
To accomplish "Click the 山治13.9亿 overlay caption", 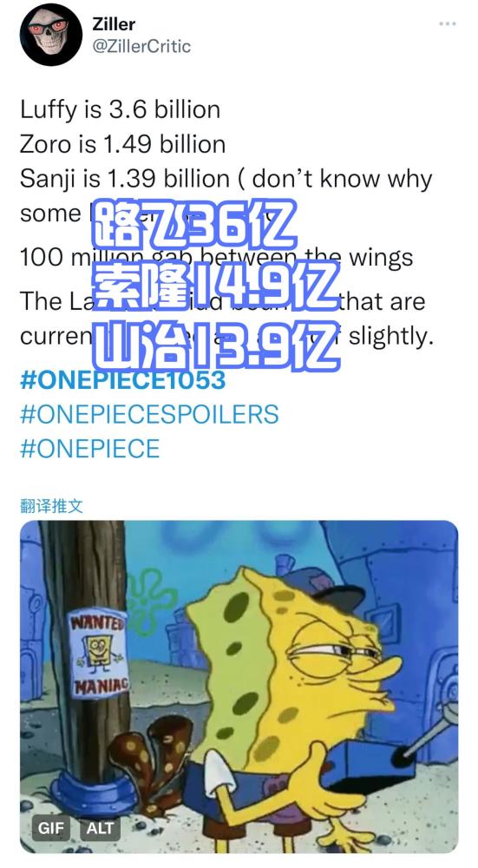I will point(214,346).
